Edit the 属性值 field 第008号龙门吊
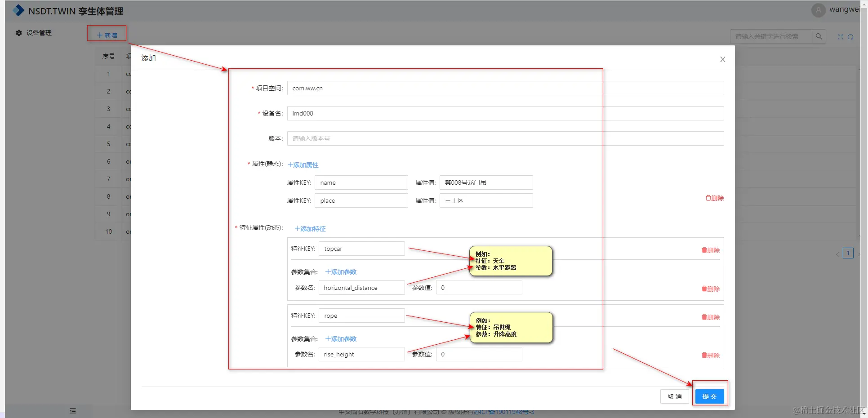868x418 pixels. (486, 182)
